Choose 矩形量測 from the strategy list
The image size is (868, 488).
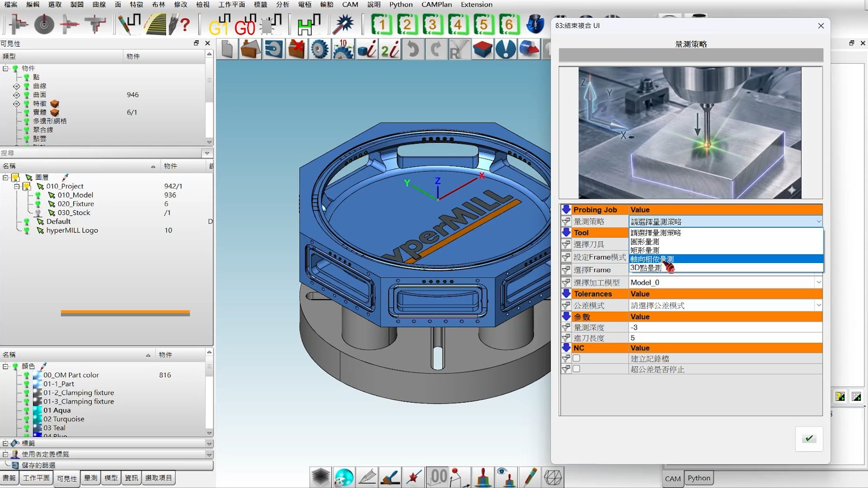[726, 250]
